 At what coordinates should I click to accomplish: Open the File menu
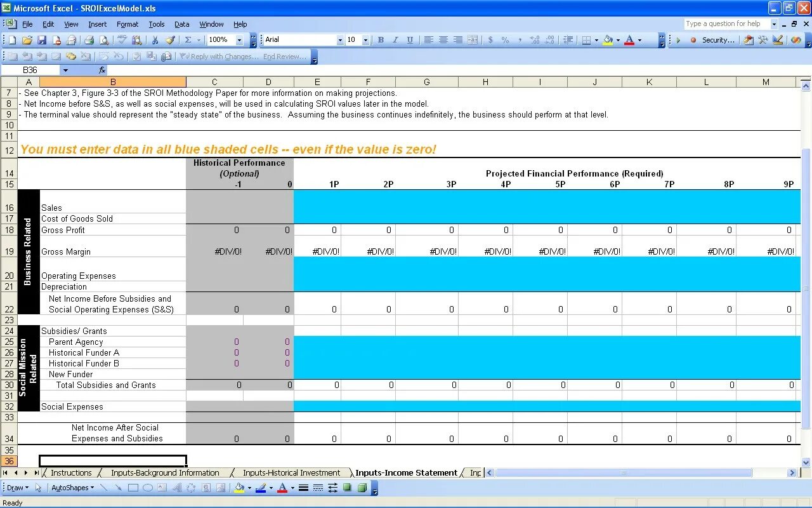27,24
